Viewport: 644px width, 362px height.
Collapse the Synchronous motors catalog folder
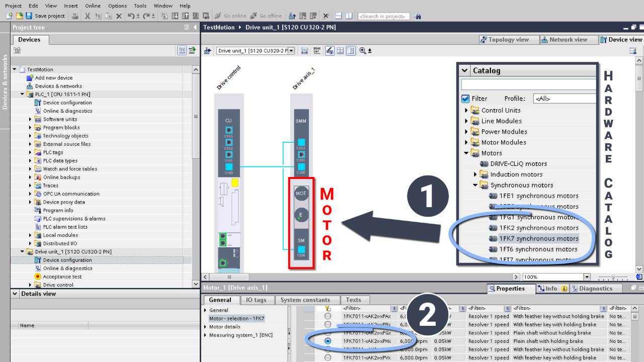point(474,185)
